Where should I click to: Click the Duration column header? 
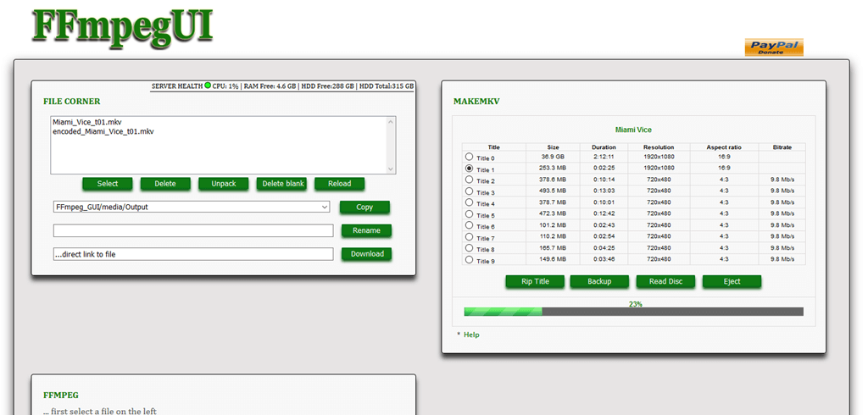click(604, 147)
